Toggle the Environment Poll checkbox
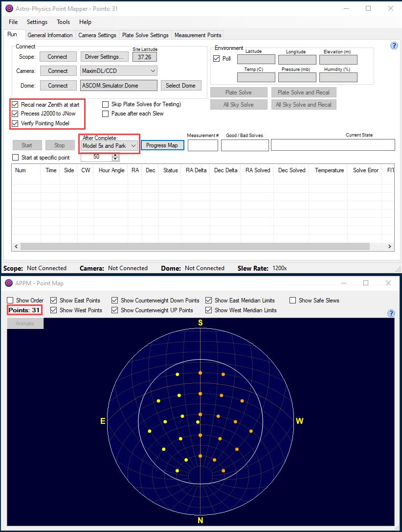 pos(216,59)
